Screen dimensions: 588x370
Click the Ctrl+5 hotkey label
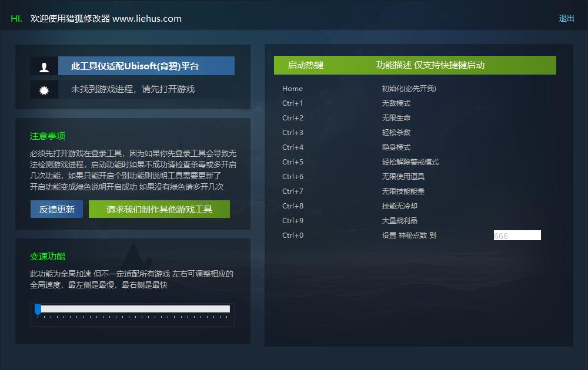click(292, 162)
